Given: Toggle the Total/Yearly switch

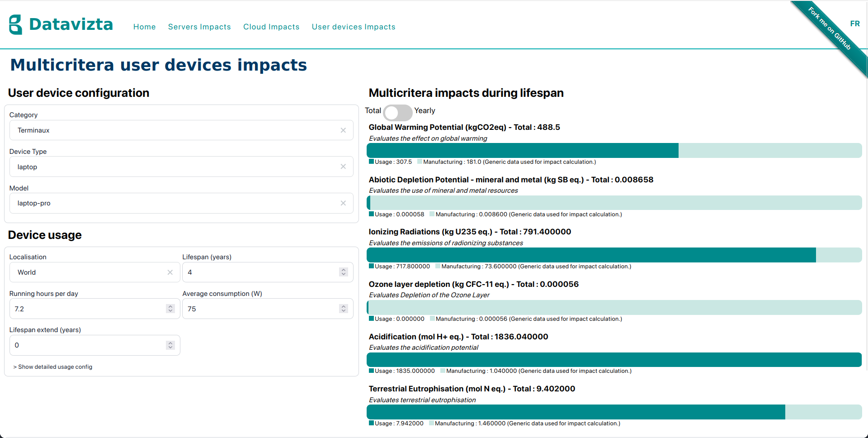Looking at the screenshot, I should (398, 112).
